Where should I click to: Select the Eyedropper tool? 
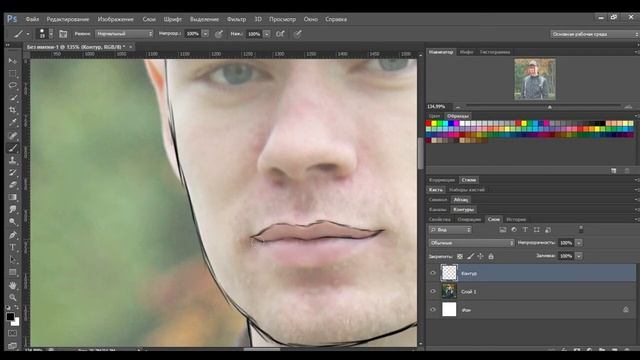click(13, 122)
